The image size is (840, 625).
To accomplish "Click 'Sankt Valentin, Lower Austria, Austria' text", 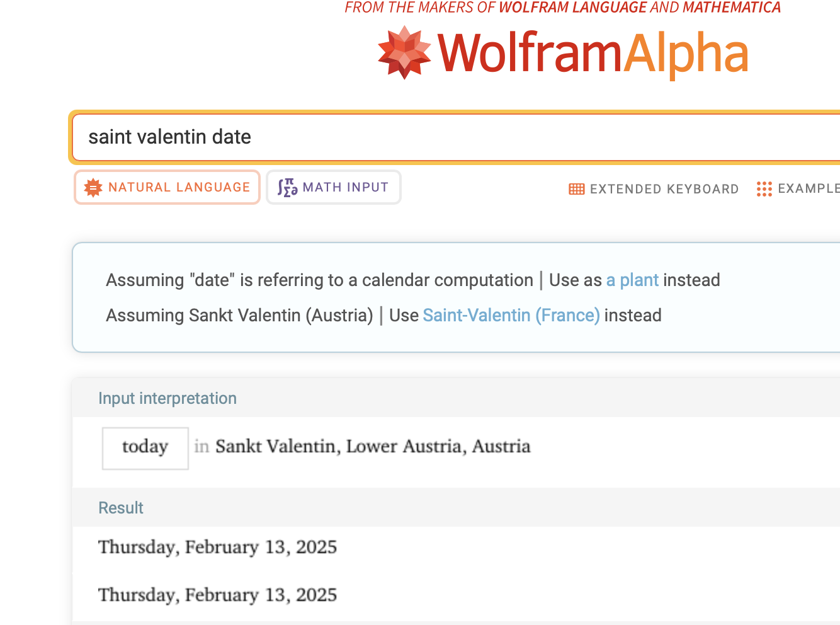I will click(373, 447).
